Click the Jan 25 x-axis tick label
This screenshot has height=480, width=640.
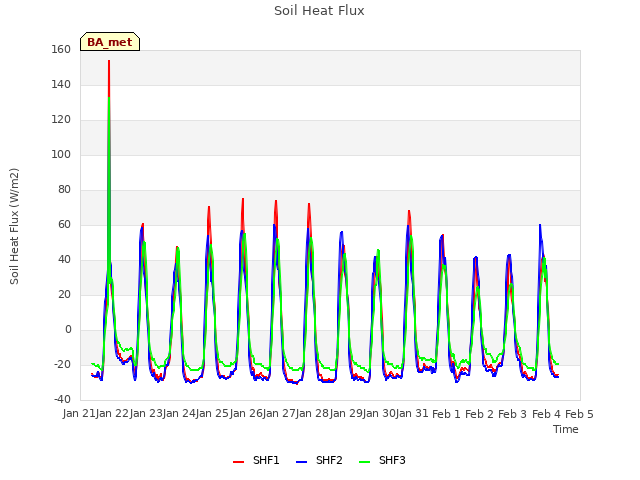pos(212,413)
